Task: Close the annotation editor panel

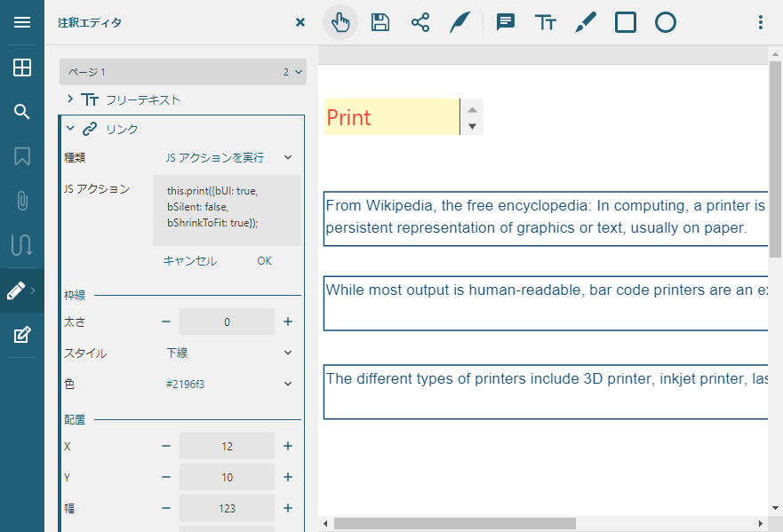Action: point(300,22)
